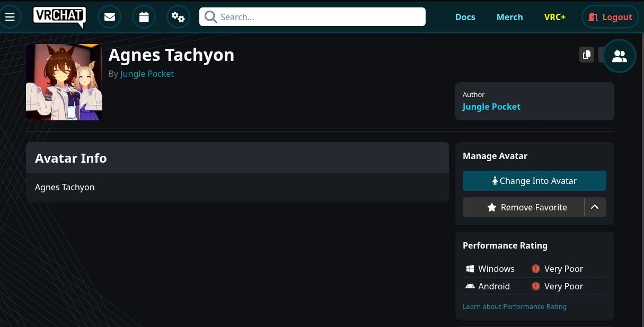Click the Performance Rating heading
Viewport: 644px width, 327px height.
(505, 245)
